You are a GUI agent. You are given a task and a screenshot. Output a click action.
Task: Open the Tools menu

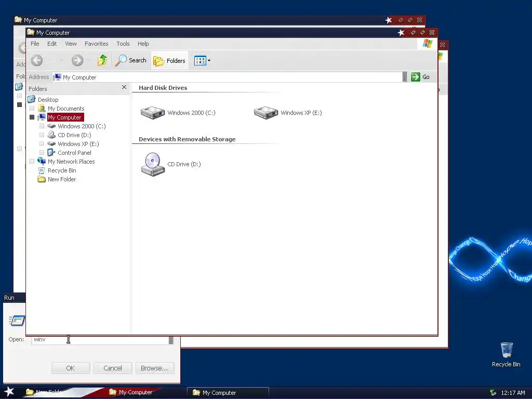[123, 44]
